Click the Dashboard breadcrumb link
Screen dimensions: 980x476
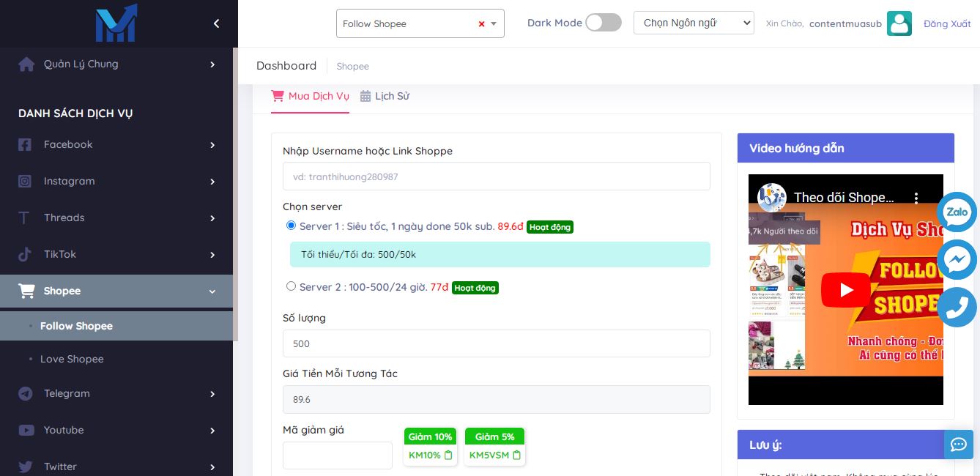[286, 66]
